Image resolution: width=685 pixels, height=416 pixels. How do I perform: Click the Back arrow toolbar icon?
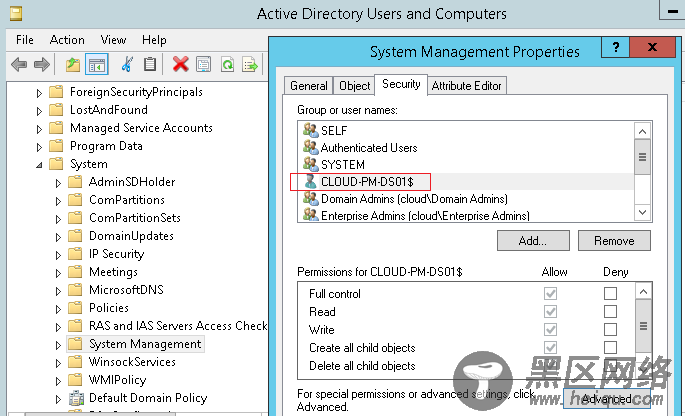[x=19, y=65]
